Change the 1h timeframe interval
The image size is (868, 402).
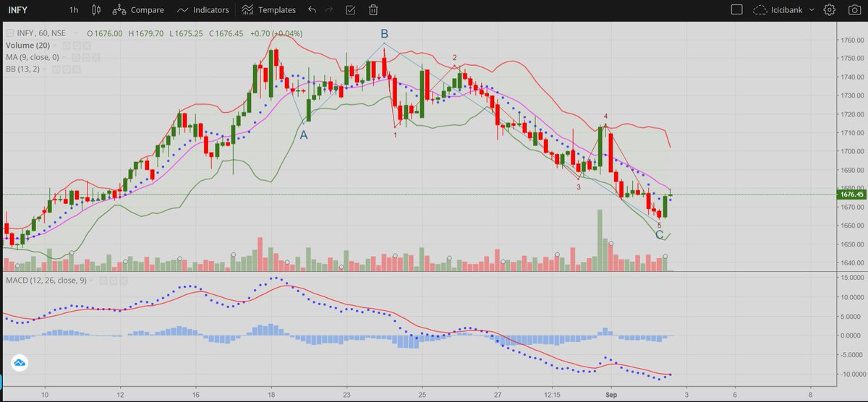tap(74, 10)
